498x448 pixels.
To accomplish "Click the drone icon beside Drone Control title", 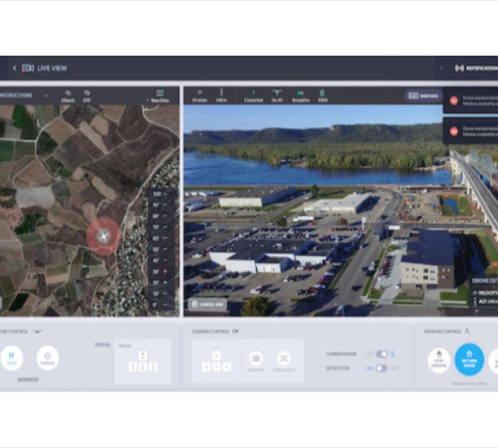I will point(37,332).
